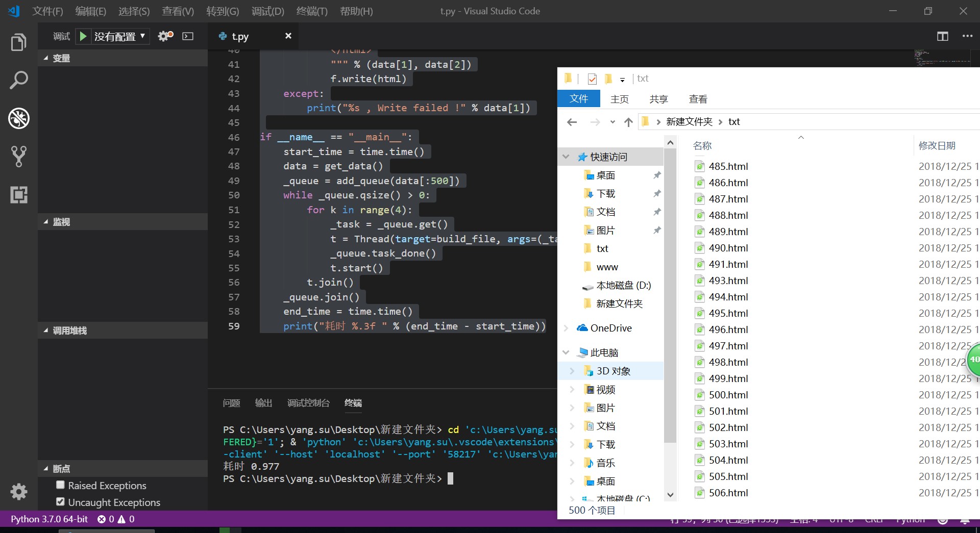The image size is (980, 533).
Task: Enable the Raised Exceptions breakpoint checkbox
Action: click(x=60, y=485)
